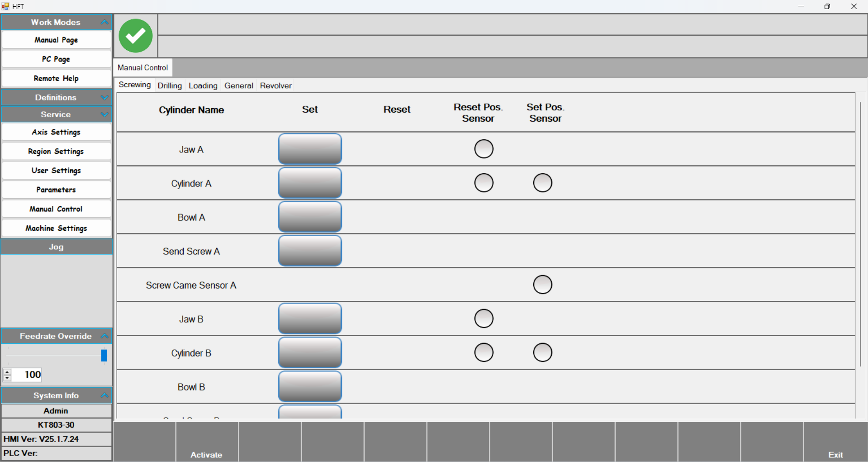
Task: Expand the Definitions section
Action: (x=104, y=97)
